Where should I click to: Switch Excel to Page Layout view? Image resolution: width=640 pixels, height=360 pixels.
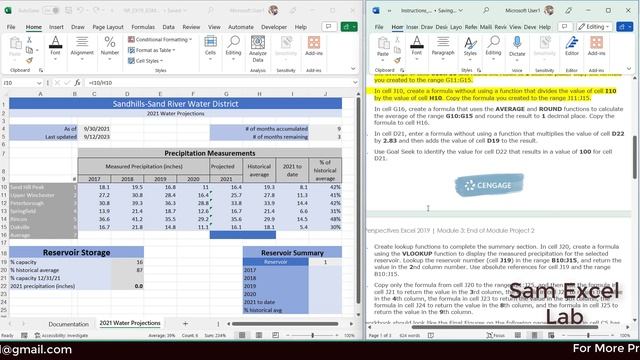tap(259, 335)
